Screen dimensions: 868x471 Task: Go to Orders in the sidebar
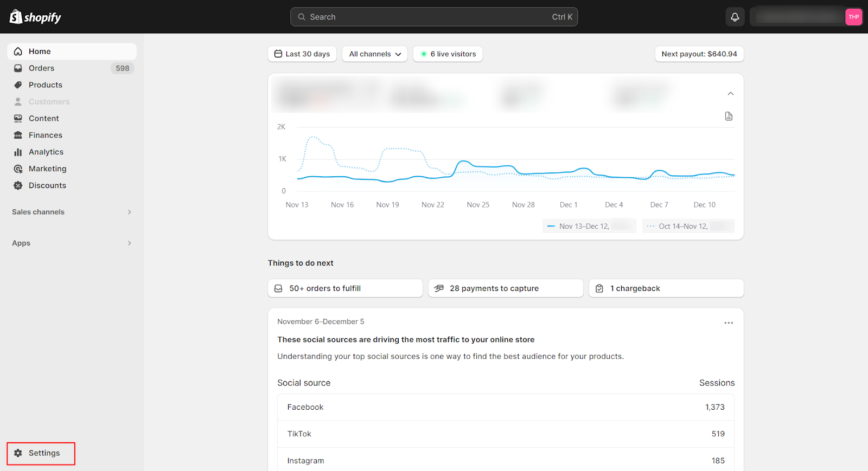click(72, 68)
